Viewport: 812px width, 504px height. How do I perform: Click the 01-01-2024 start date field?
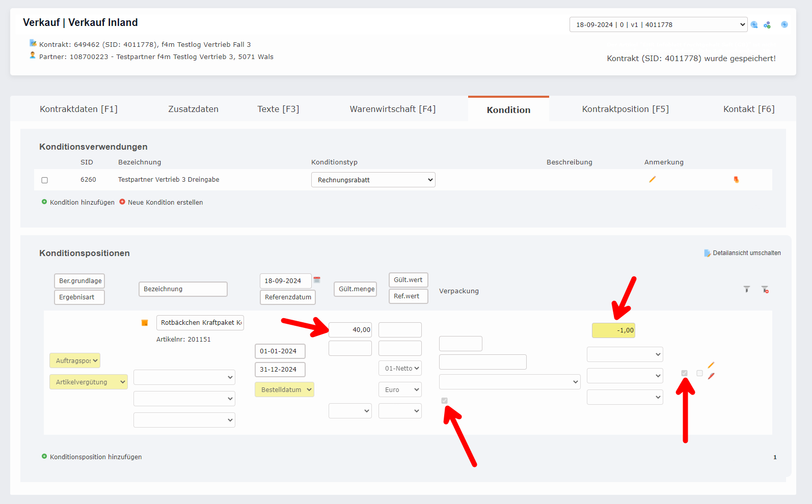tap(280, 351)
